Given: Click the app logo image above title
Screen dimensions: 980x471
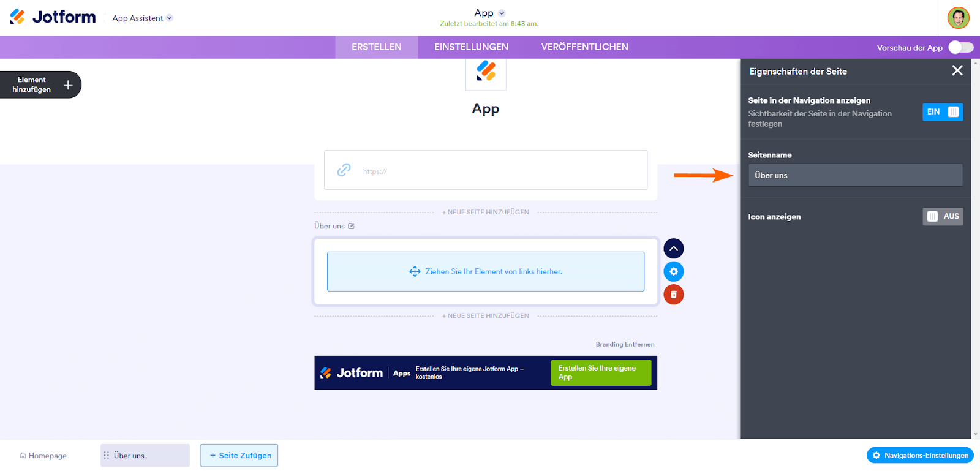Looking at the screenshot, I should pos(486,72).
